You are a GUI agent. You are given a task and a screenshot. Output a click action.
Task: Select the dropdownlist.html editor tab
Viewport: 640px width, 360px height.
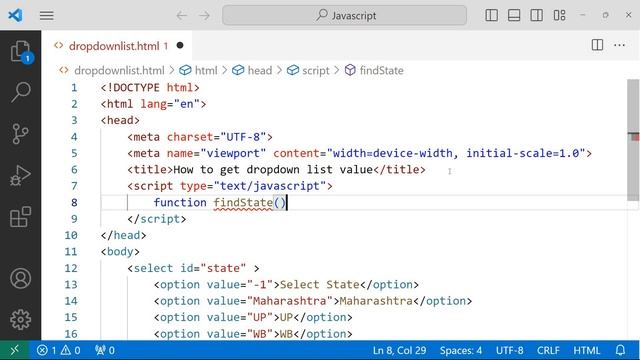point(116,46)
